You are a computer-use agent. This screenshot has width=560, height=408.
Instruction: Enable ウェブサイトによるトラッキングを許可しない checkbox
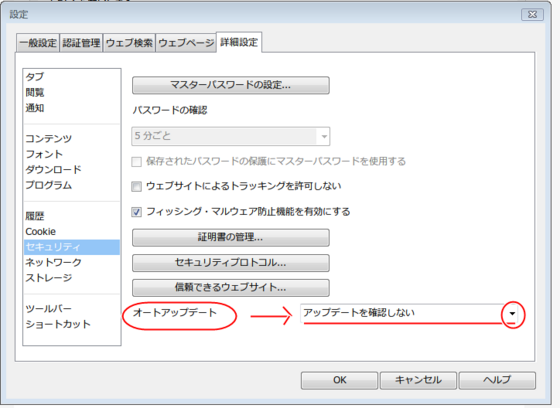point(136,186)
